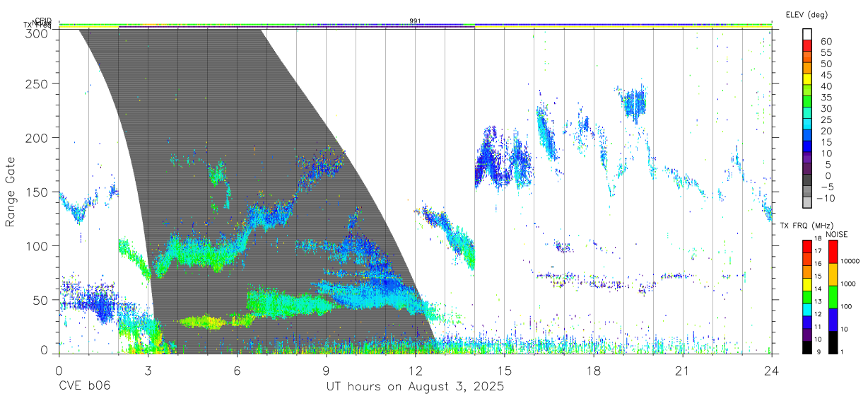Click the NOISE legend label '100'
Screen dimensions: 868x401
coord(848,306)
